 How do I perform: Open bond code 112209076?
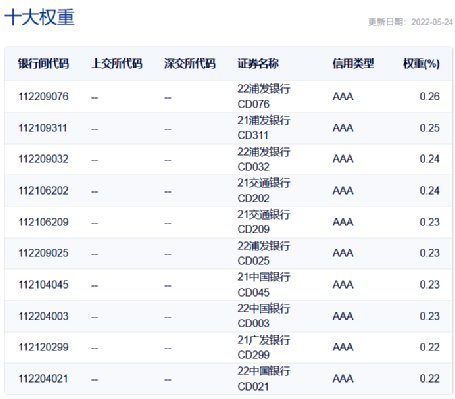pos(43,97)
